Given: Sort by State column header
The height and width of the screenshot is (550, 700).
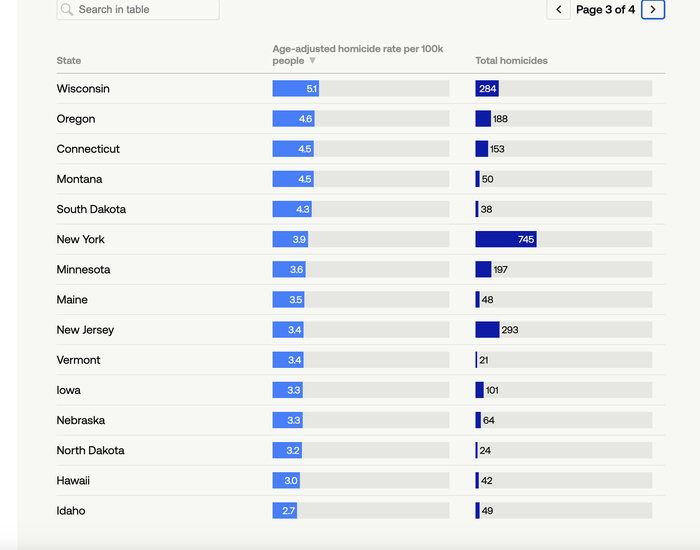Looking at the screenshot, I should coord(69,61).
